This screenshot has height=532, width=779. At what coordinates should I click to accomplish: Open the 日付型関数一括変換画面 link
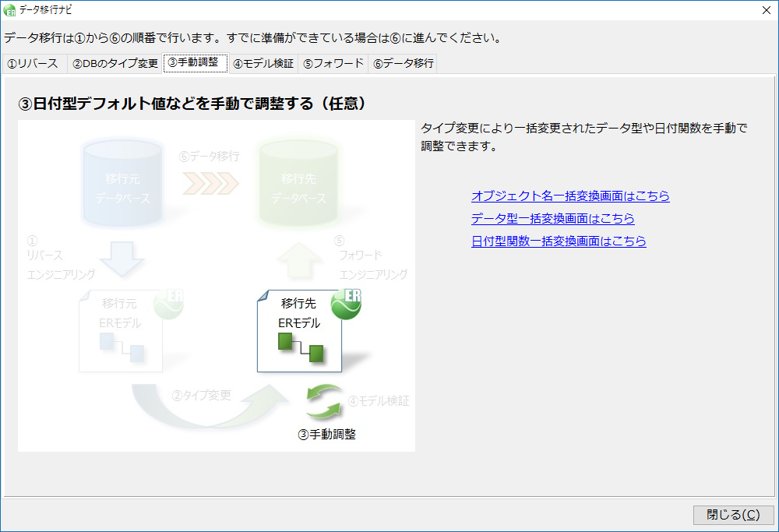click(559, 241)
